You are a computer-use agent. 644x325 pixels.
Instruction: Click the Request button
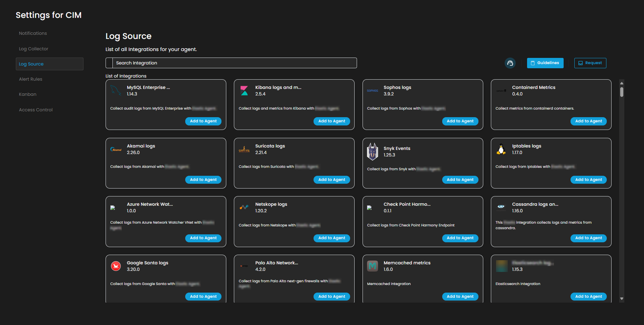click(x=590, y=63)
